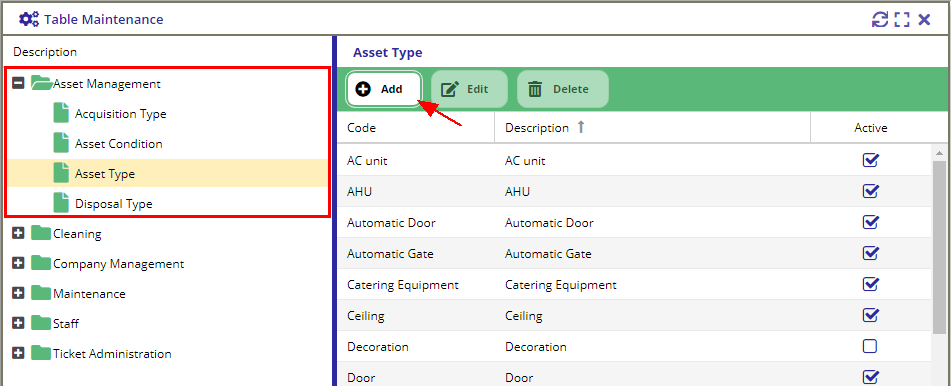
Task: Click the Asset Management open folder icon
Action: (x=41, y=83)
